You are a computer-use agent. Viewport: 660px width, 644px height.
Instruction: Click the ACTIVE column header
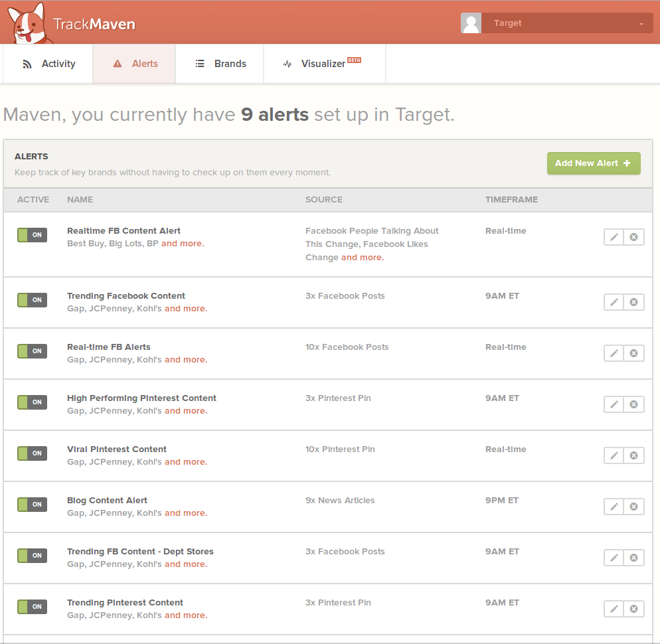tap(33, 200)
